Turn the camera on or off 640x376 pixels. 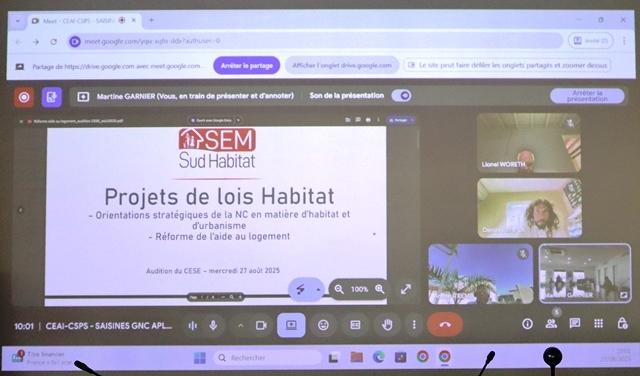[261, 325]
